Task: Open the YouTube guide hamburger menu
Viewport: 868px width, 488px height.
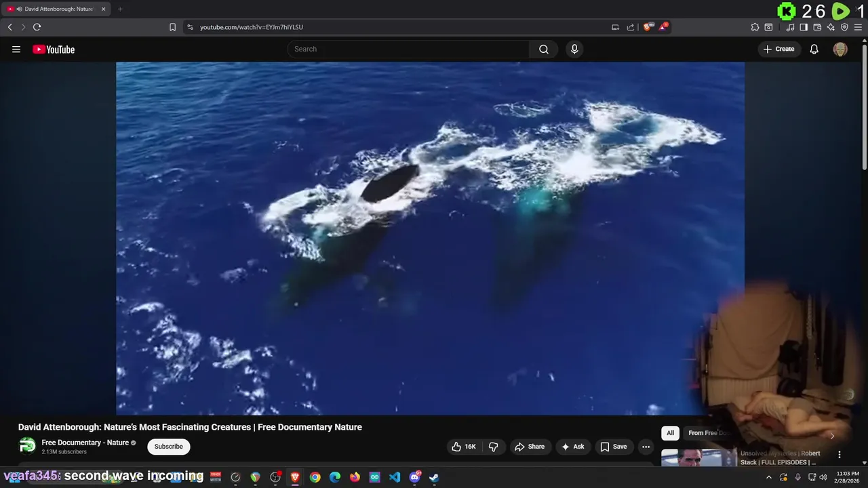Action: pos(16,49)
